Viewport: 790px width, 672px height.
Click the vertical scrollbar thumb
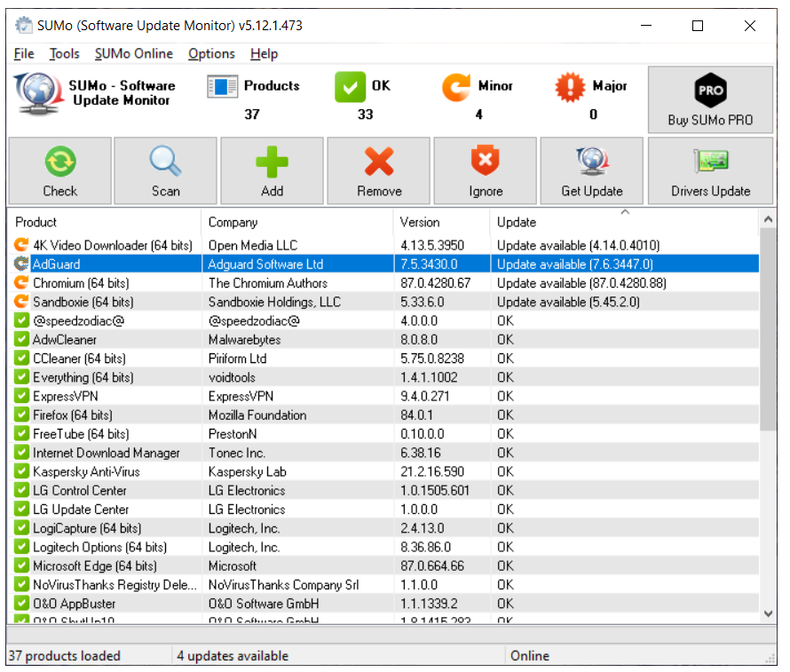(768, 329)
